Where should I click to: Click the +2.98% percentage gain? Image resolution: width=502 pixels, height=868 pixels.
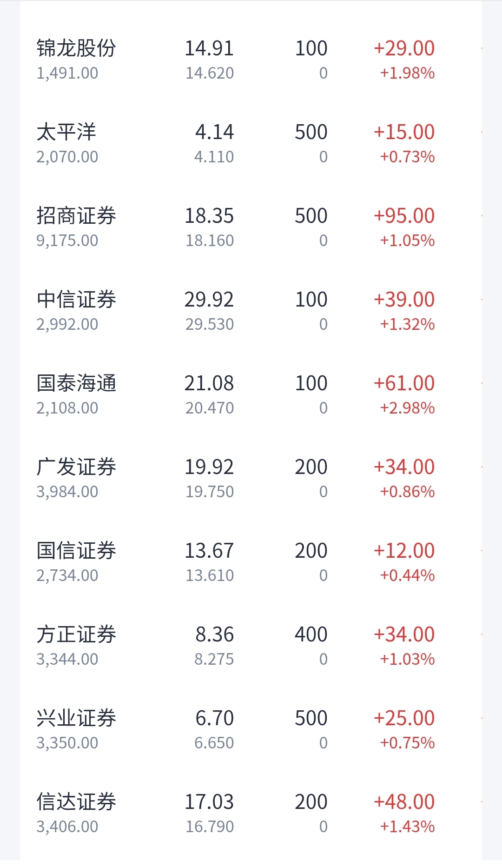(407, 408)
